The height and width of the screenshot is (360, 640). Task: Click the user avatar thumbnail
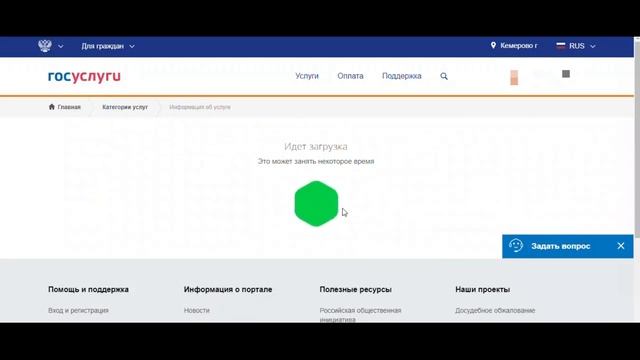pos(514,77)
